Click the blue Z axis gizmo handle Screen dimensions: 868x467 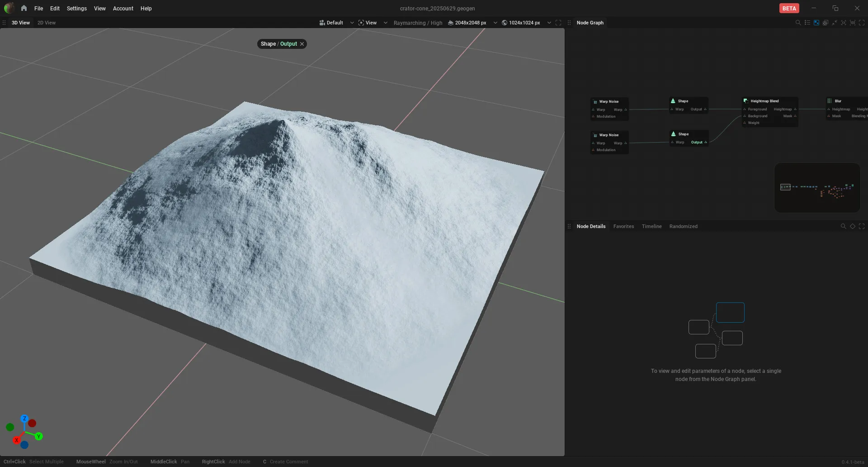click(x=24, y=419)
